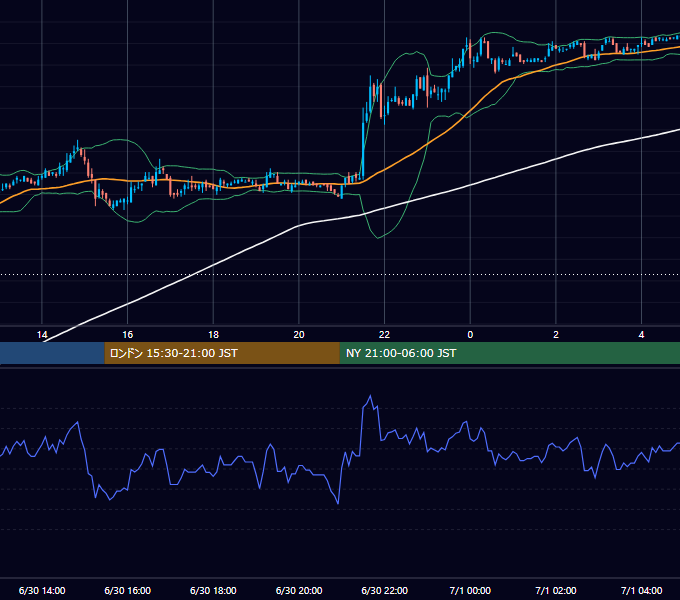Click the 2 hour label on time axis
This screenshot has width=680, height=600.
[x=556, y=335]
